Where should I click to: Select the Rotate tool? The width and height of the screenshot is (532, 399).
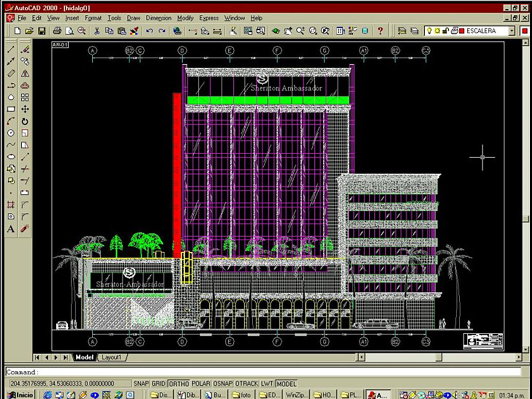coord(25,121)
